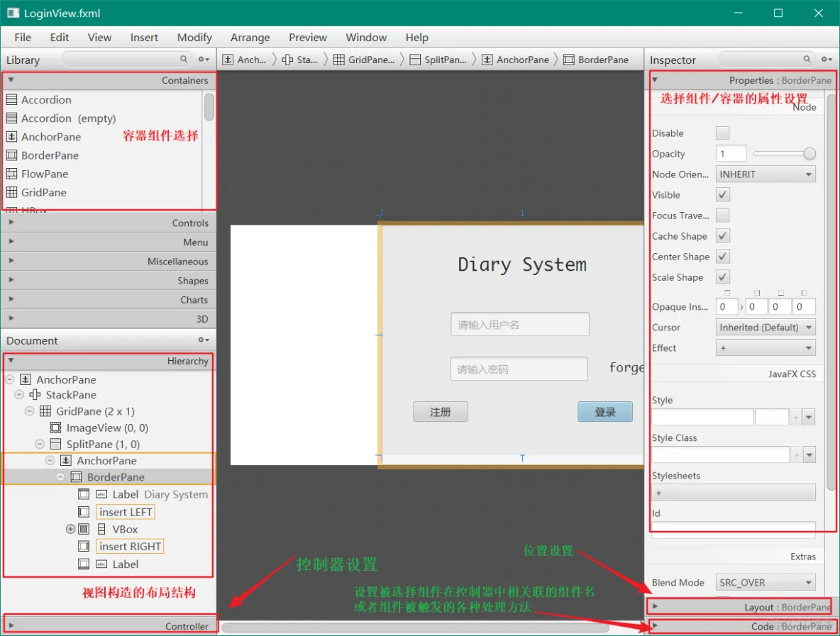Expand the Layout : BorderPane section
The width and height of the screenshot is (840, 636).
coord(741,606)
